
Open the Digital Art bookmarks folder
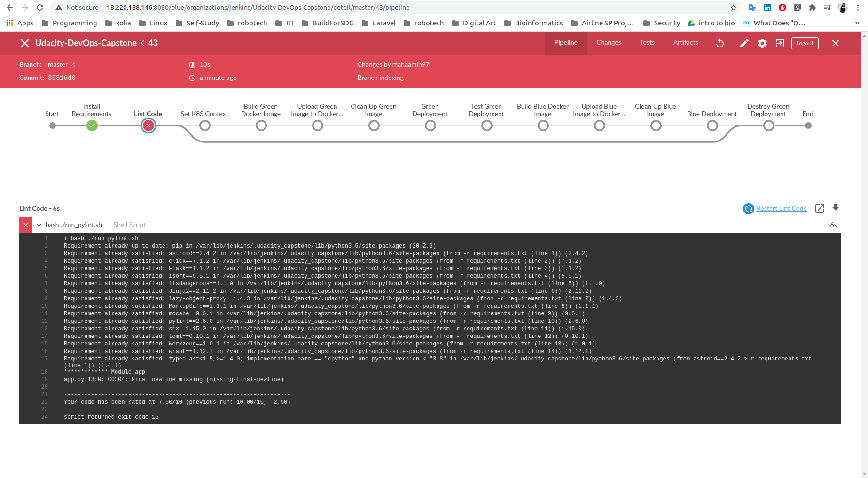(474, 23)
